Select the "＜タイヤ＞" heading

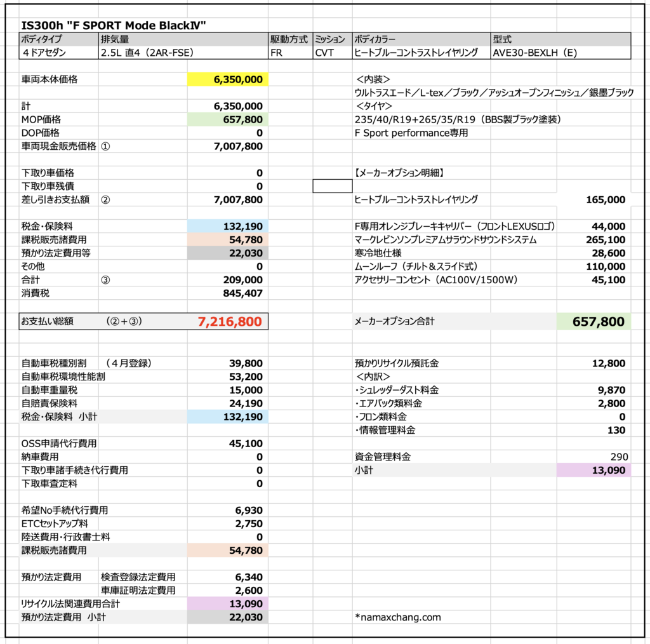(x=374, y=106)
